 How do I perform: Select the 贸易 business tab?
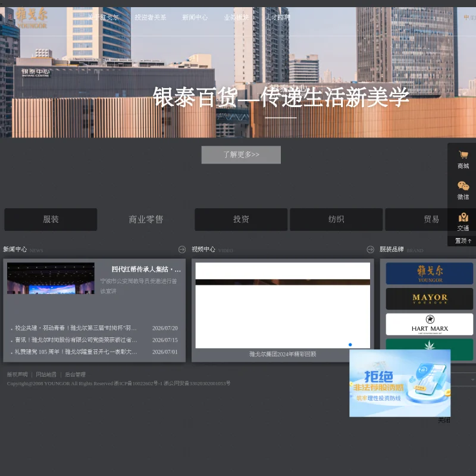[431, 219]
